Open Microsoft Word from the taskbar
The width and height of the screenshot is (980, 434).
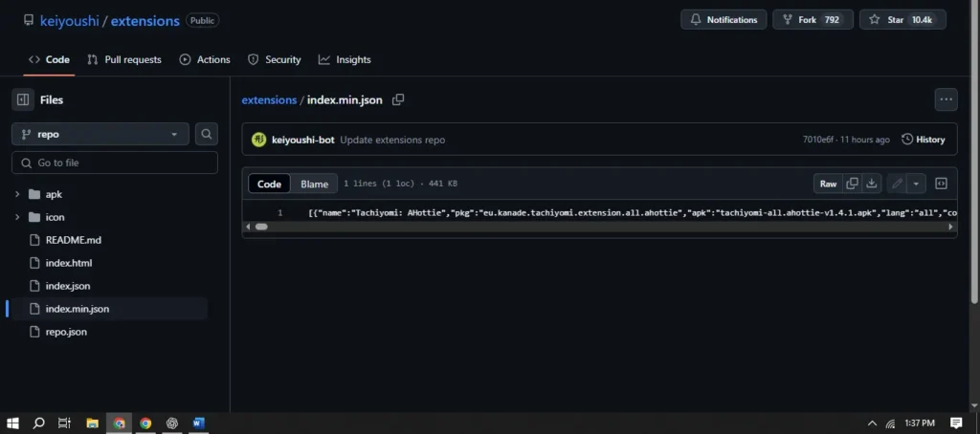click(x=199, y=423)
